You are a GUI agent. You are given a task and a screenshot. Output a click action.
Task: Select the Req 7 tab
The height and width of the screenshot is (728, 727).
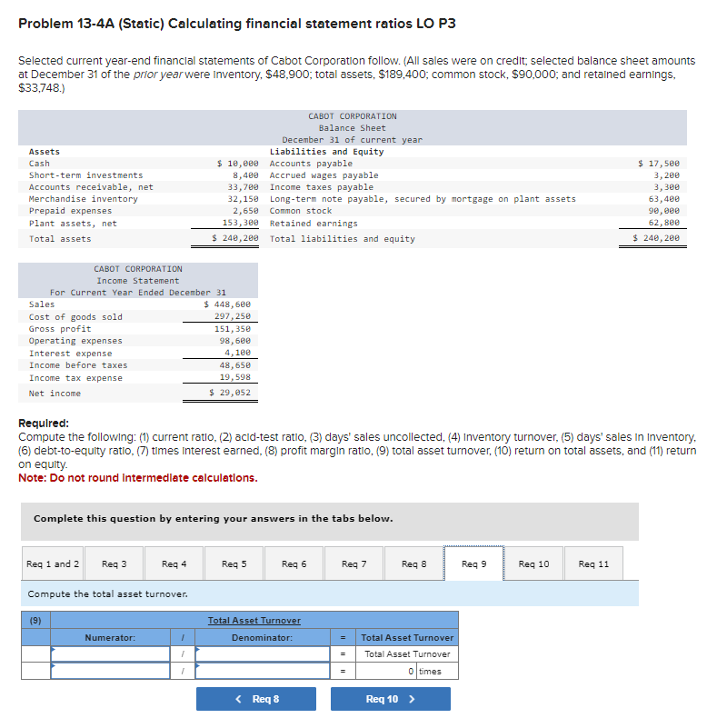(354, 563)
